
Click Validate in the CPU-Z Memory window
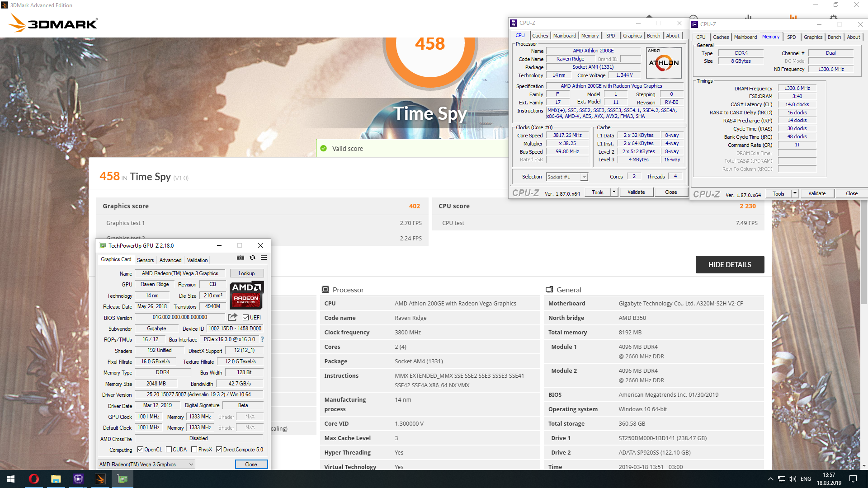pyautogui.click(x=817, y=193)
